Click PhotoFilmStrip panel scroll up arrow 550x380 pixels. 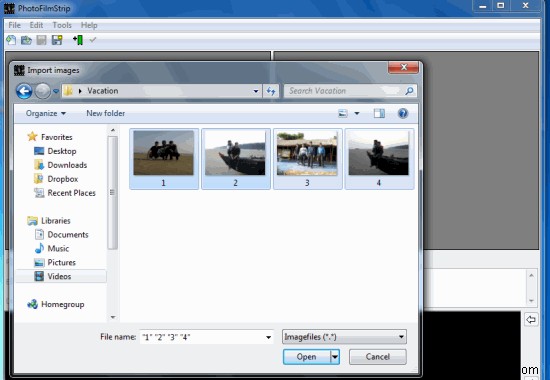pos(531,275)
